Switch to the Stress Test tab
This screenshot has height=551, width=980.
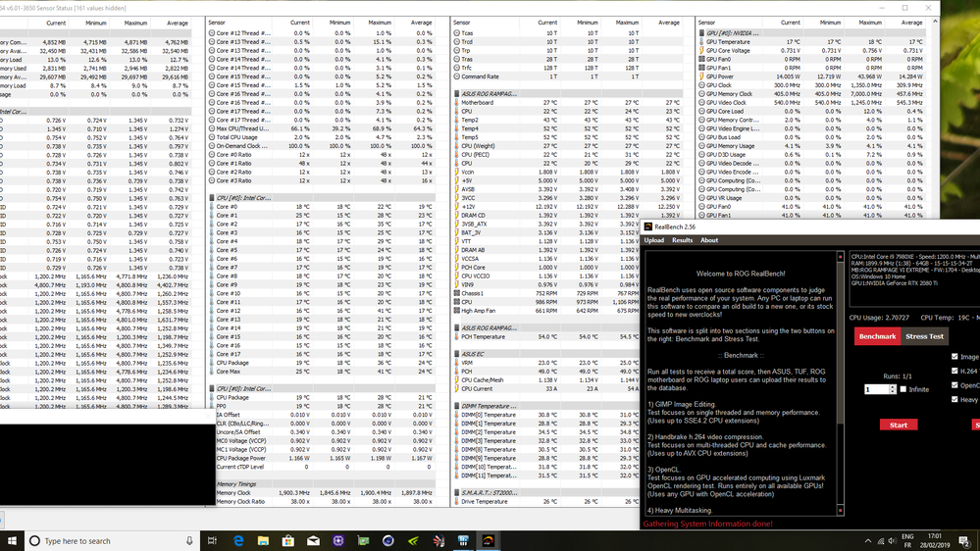pos(924,336)
